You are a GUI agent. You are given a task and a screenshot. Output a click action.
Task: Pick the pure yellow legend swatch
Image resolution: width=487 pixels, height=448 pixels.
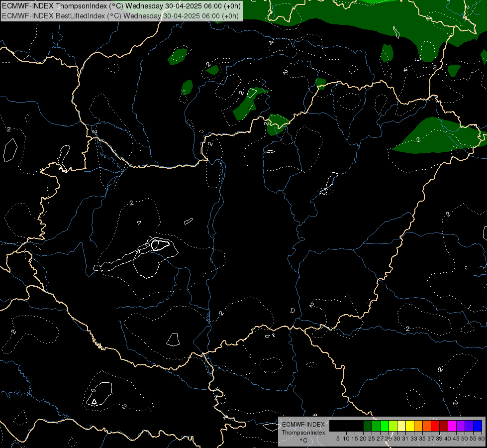(410, 426)
